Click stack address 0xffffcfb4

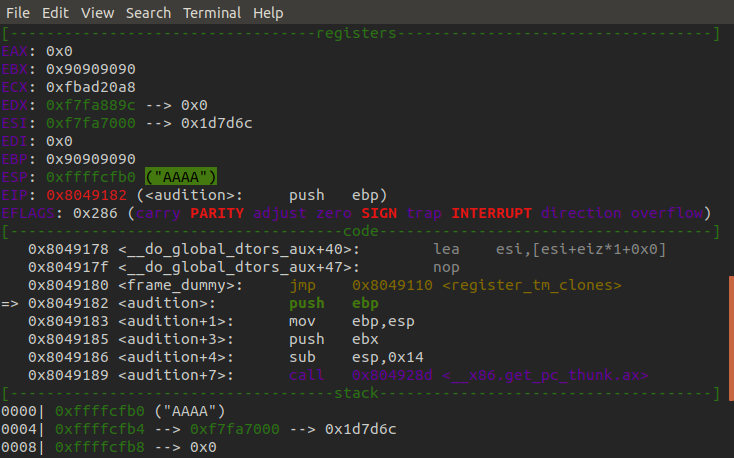(100, 429)
